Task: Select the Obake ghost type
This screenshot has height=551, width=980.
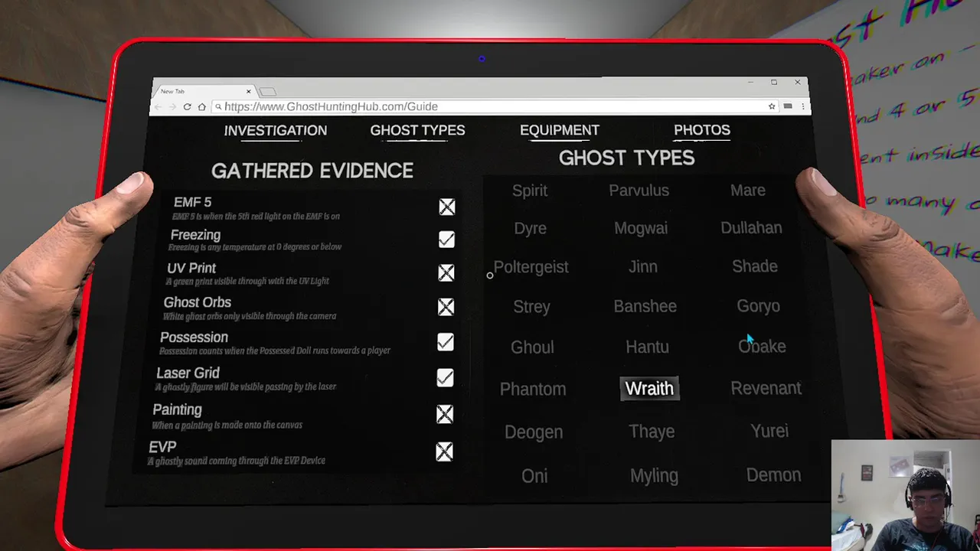Action: 762,346
